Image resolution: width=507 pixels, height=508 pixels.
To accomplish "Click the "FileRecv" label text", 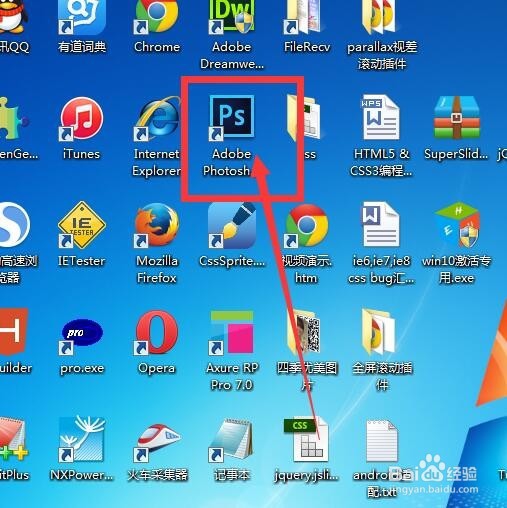I will pos(307,47).
